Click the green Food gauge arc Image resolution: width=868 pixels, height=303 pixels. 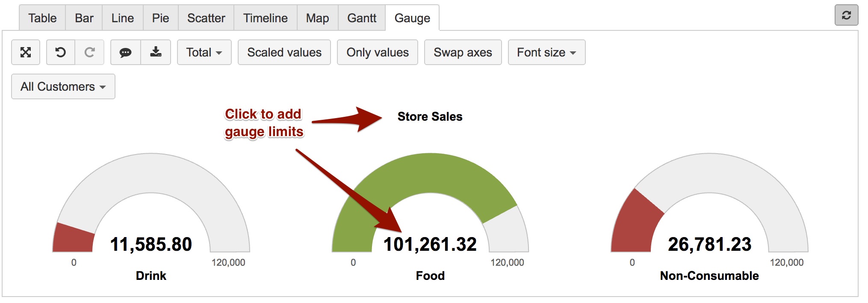tap(428, 173)
